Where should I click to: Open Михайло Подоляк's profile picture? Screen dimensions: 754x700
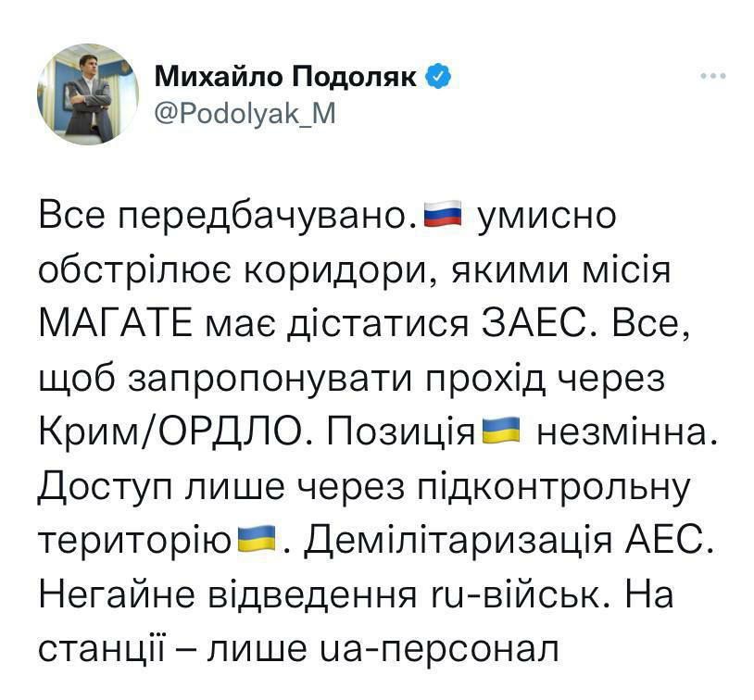tap(88, 95)
